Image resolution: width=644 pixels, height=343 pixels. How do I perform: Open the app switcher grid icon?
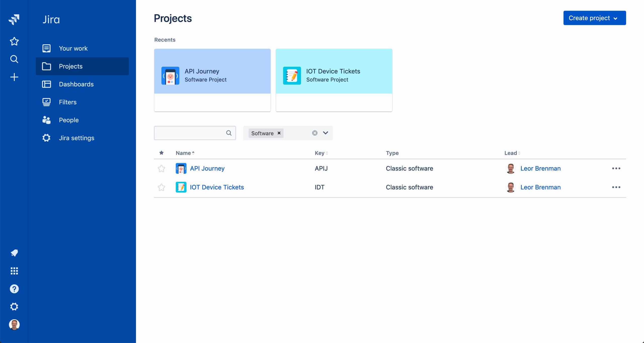14,271
